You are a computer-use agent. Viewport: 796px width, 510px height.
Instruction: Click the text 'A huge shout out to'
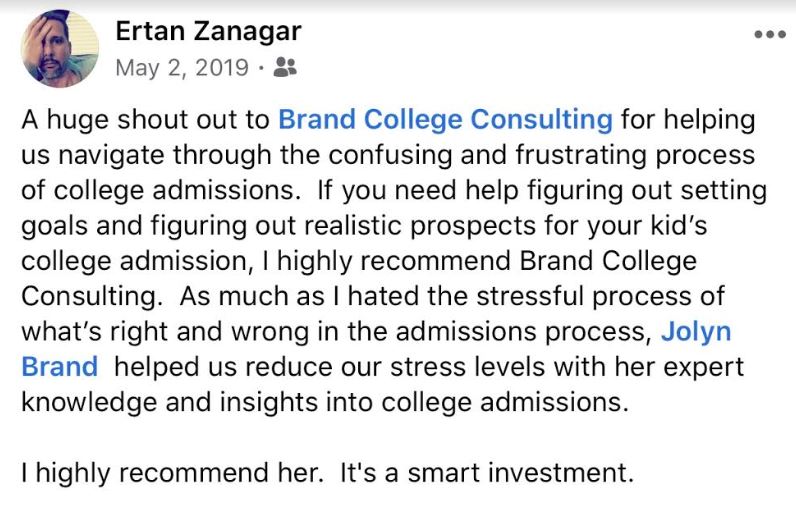(x=145, y=120)
